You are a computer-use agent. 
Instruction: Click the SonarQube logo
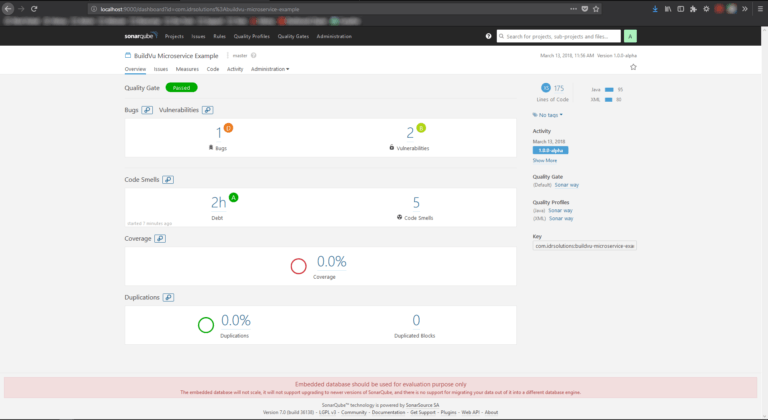point(141,36)
